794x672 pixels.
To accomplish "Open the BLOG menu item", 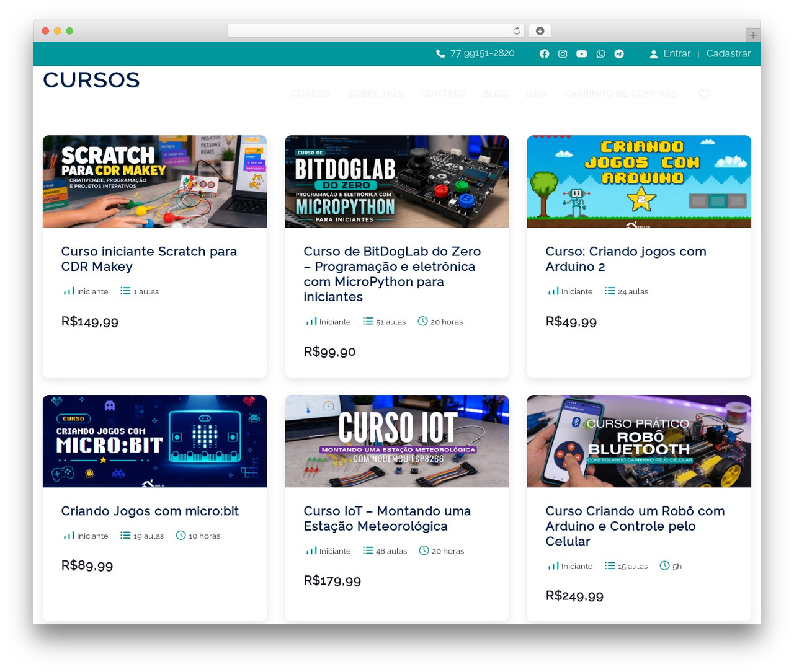I will [495, 94].
